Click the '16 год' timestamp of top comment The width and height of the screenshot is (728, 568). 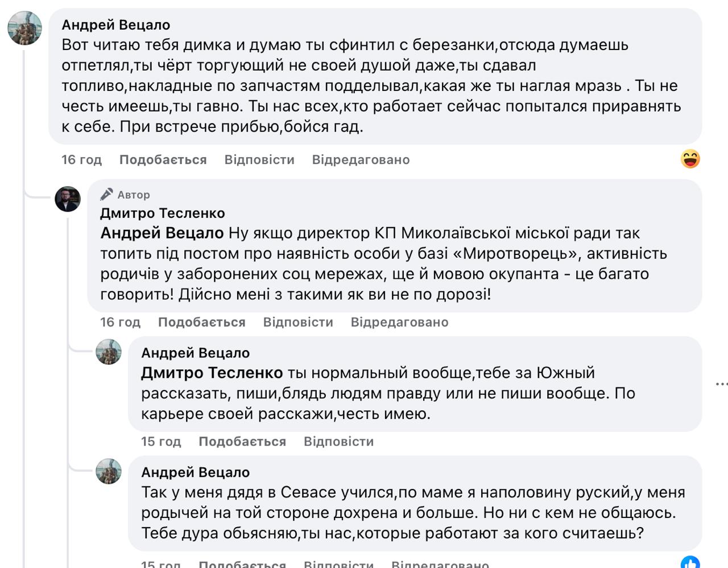[81, 160]
